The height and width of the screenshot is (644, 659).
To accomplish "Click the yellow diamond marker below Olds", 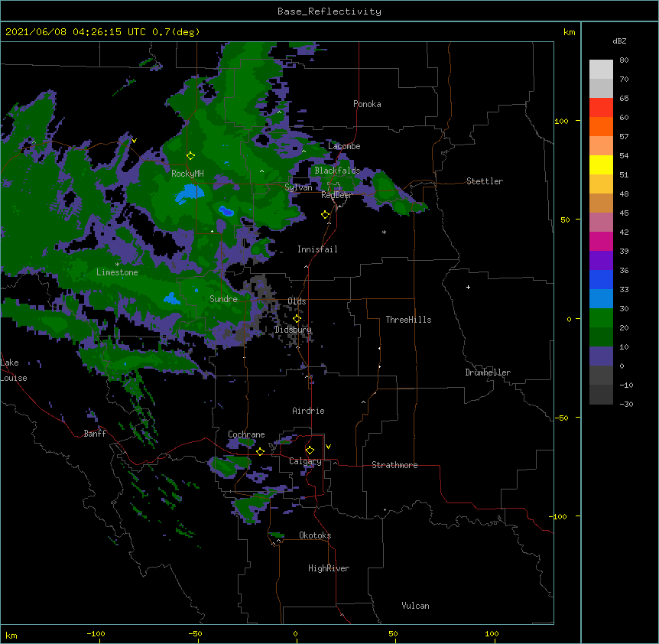I will (297, 319).
